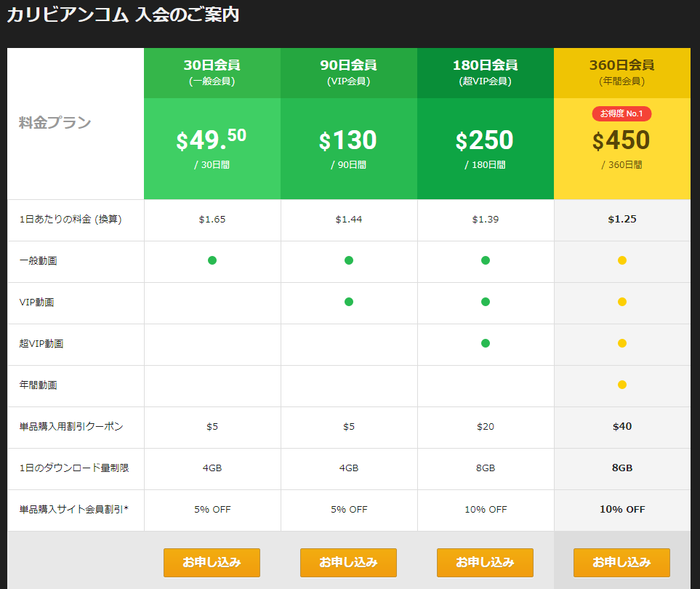This screenshot has height=589, width=700.
Task: Select the 360日会員 yellow plan header
Action: [621, 72]
